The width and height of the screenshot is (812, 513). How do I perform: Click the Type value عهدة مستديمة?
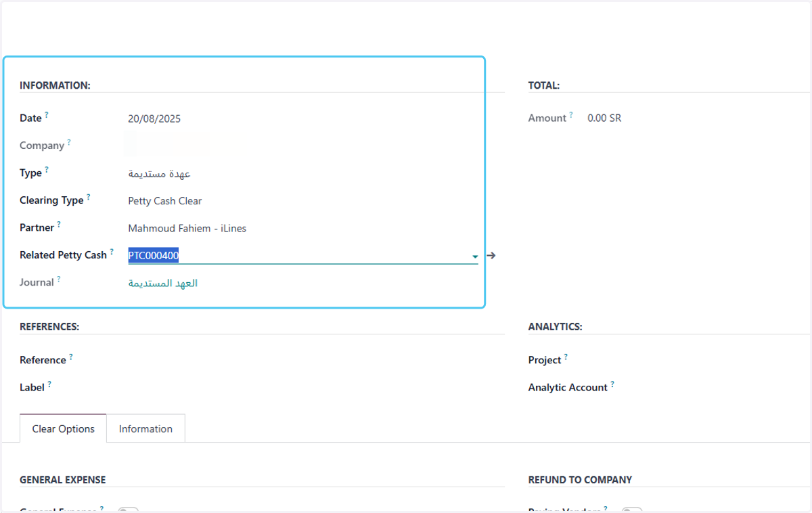[160, 174]
